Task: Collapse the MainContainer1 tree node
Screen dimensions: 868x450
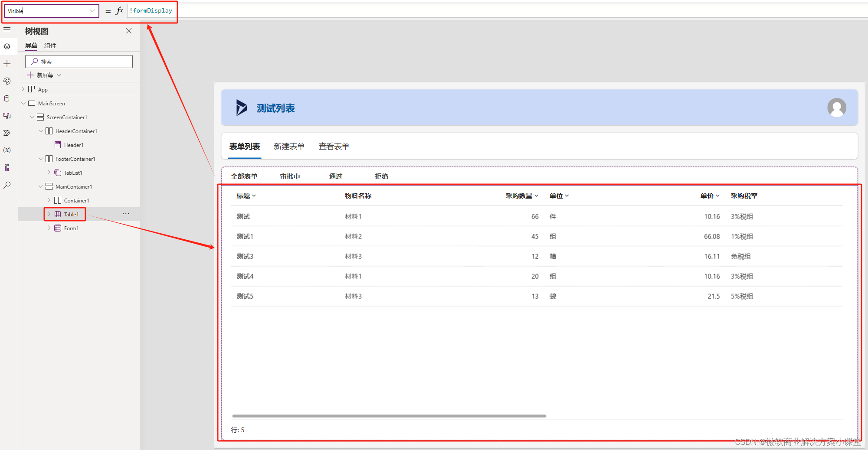Action: point(40,186)
